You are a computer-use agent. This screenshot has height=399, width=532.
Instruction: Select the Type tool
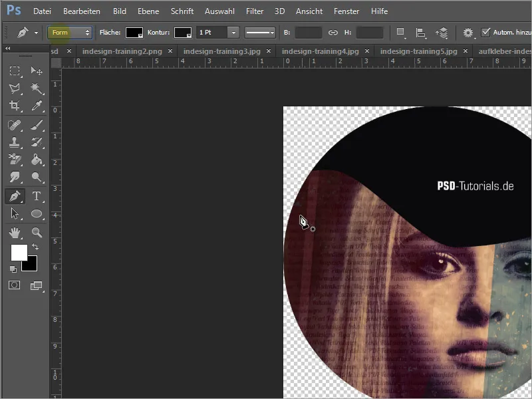[37, 196]
